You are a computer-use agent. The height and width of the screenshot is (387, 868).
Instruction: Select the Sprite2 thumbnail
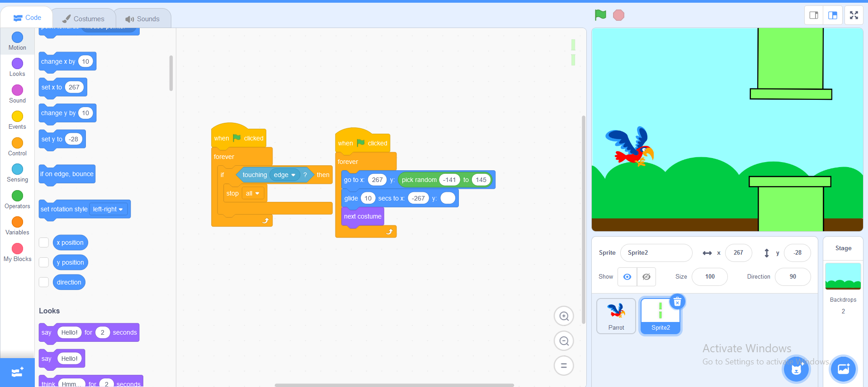660,316
